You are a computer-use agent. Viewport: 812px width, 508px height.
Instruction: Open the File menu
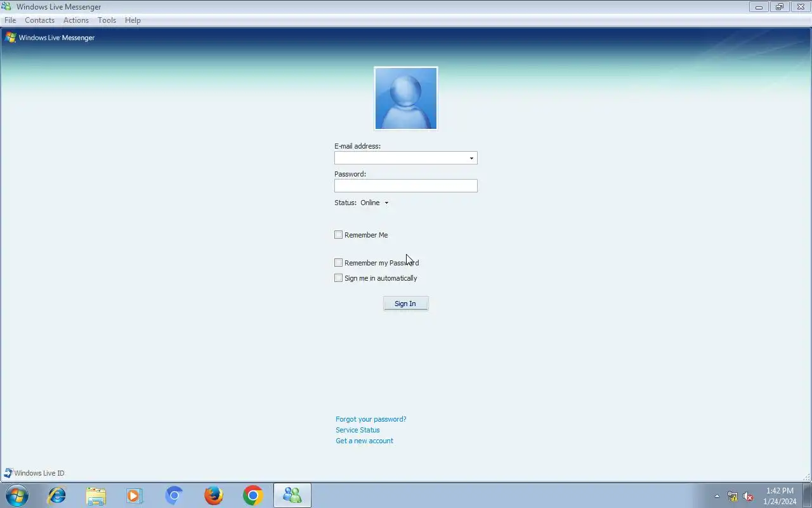click(x=10, y=20)
